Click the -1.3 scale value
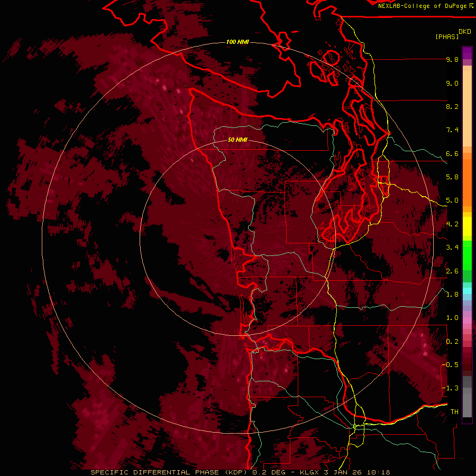Image resolution: width=476 pixels, height=476 pixels. tap(451, 388)
